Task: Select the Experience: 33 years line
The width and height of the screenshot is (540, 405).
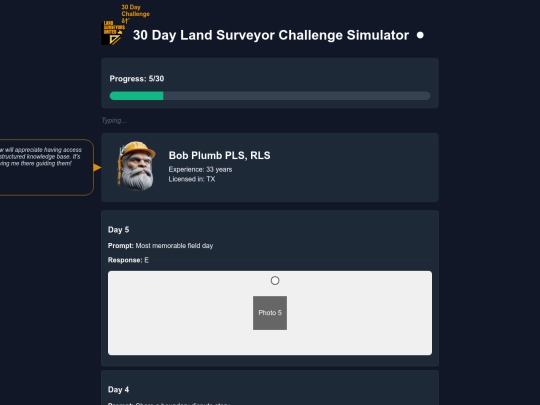Action: pyautogui.click(x=200, y=169)
